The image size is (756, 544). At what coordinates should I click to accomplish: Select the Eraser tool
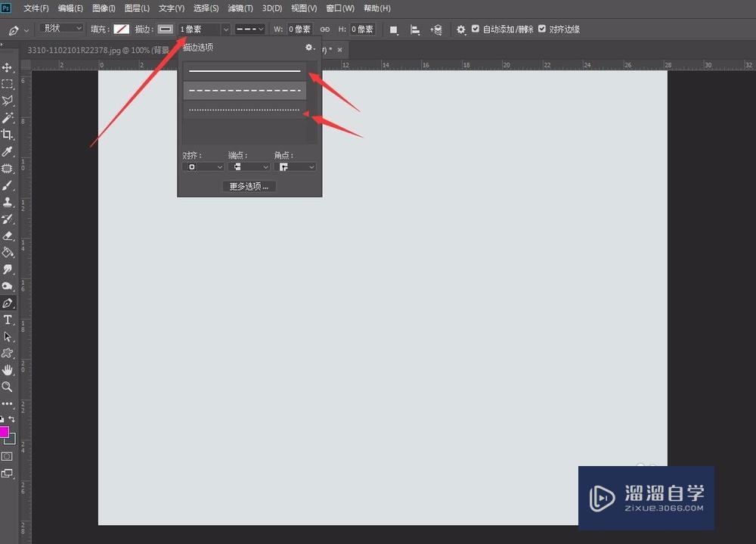tap(8, 236)
